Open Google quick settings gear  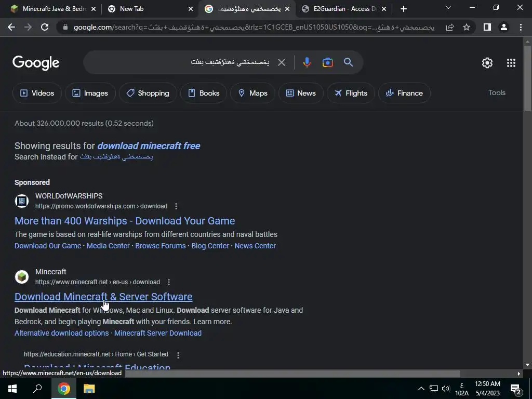coord(487,63)
